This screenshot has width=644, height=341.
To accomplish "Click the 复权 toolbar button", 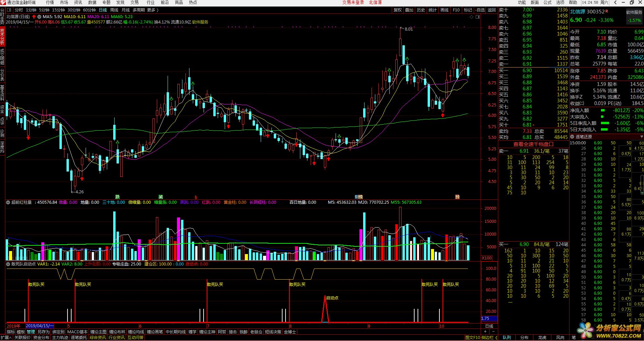I will [x=398, y=10].
